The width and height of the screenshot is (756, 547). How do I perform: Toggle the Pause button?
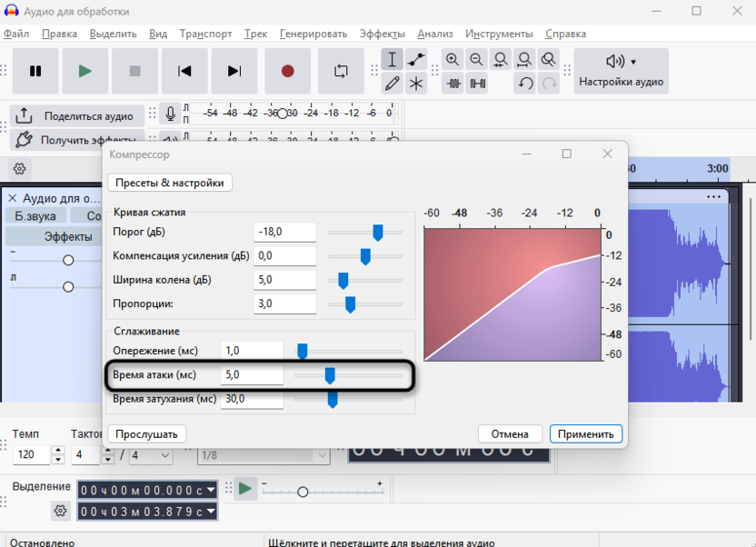pos(35,71)
